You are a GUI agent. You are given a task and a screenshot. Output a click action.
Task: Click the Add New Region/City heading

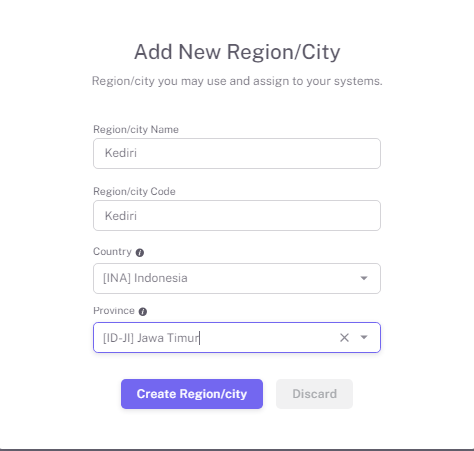237,52
